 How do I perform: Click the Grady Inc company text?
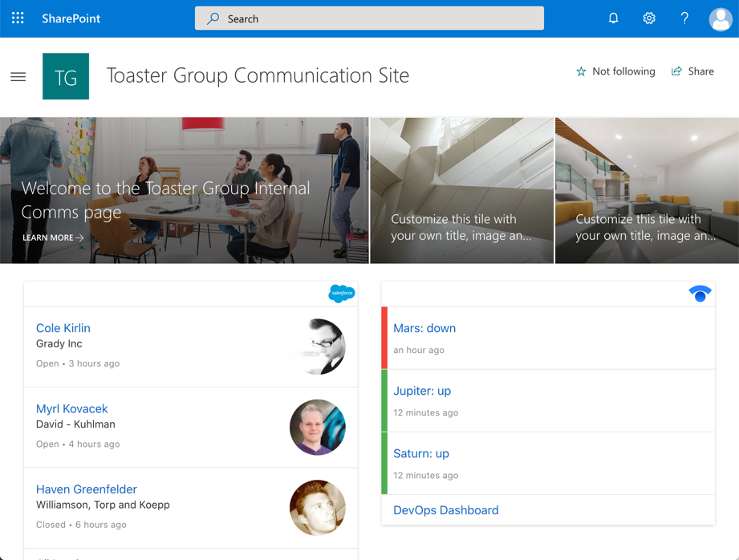(x=59, y=343)
